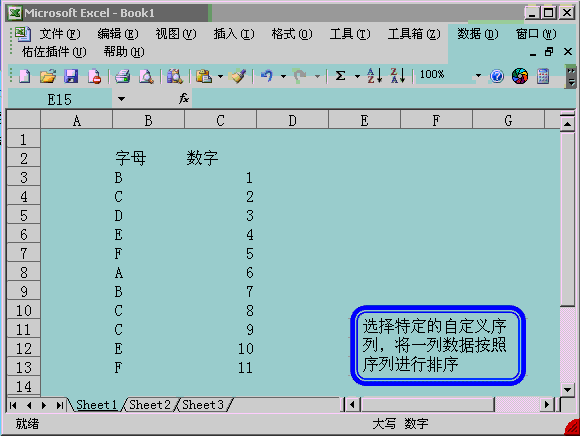Select the column B header
This screenshot has height=436, width=580.
(148, 121)
